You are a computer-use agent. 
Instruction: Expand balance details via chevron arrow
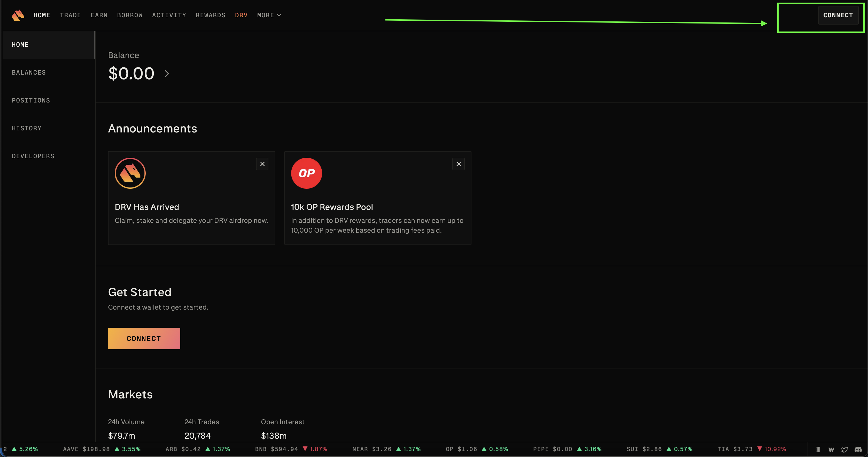coord(167,73)
